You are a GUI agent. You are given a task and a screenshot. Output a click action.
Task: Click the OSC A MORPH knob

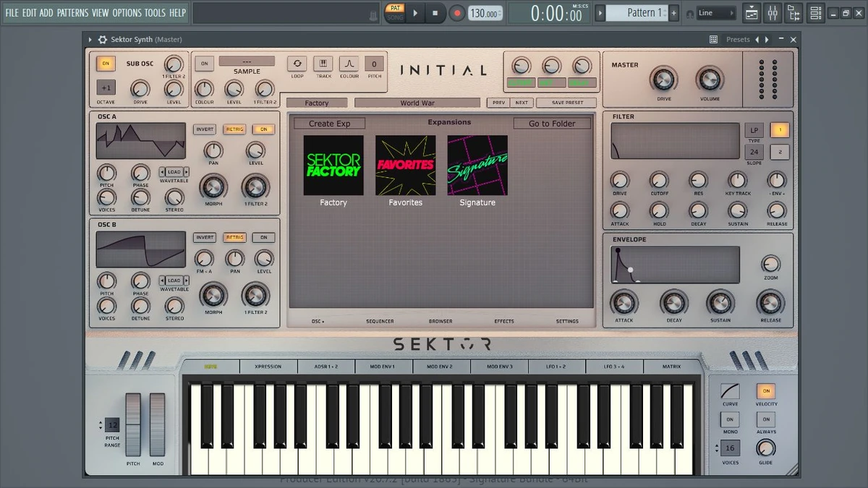pyautogui.click(x=213, y=187)
